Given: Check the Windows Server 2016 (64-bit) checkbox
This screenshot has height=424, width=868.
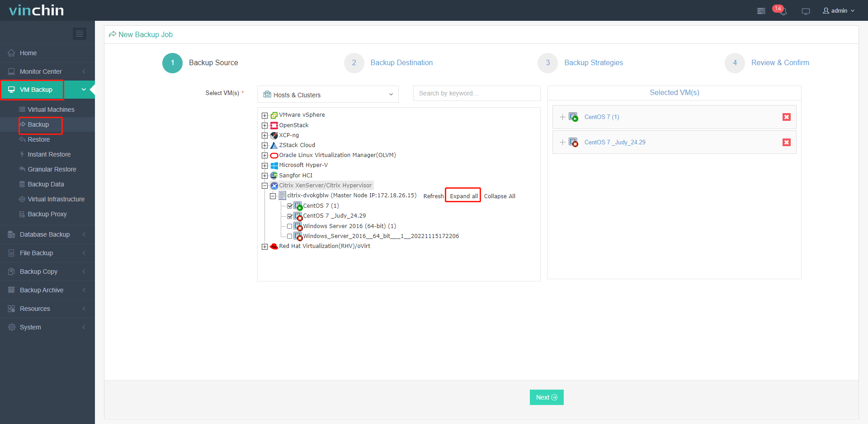Looking at the screenshot, I should point(290,226).
